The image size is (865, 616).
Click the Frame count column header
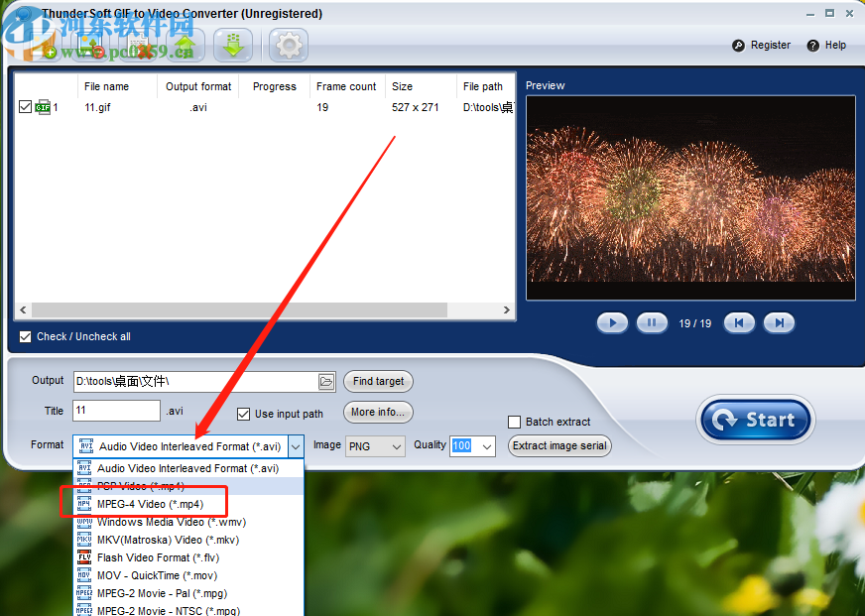tap(346, 86)
